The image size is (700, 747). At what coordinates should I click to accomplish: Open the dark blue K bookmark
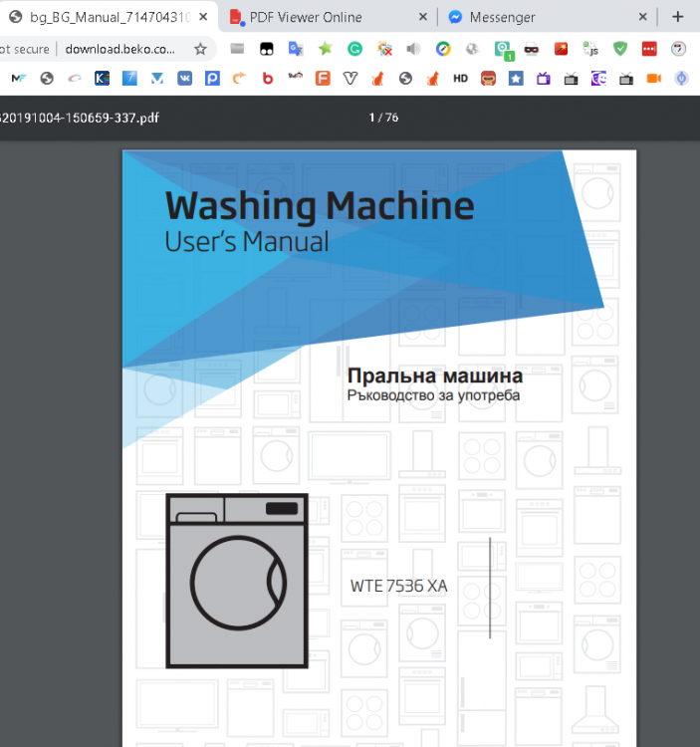(x=102, y=78)
